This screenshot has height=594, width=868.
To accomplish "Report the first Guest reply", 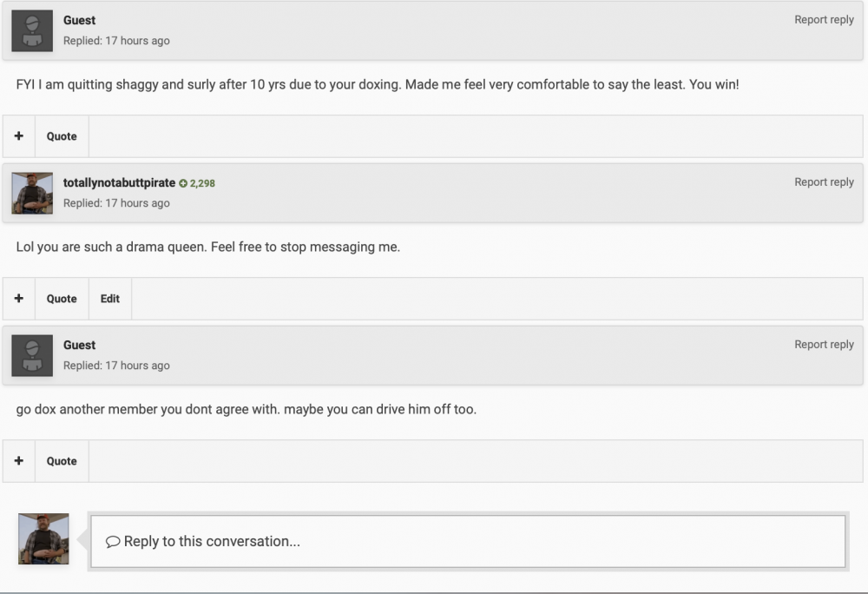I will pyautogui.click(x=824, y=20).
